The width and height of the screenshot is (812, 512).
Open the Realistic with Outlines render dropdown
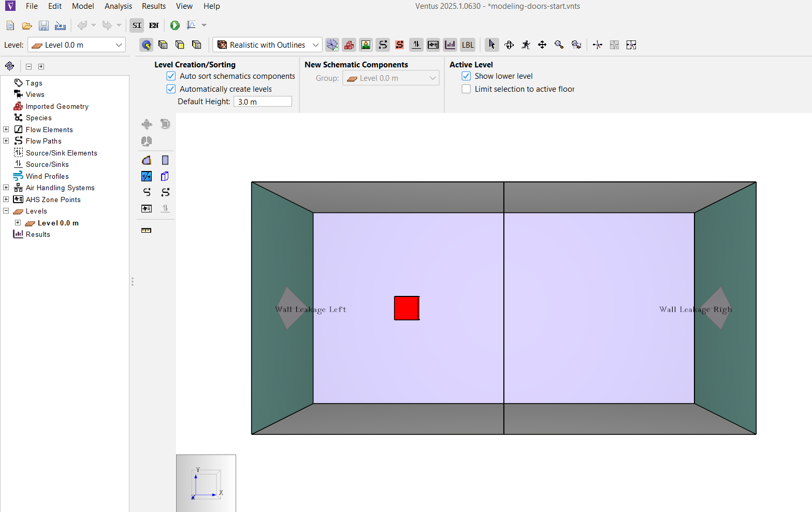[x=267, y=45]
